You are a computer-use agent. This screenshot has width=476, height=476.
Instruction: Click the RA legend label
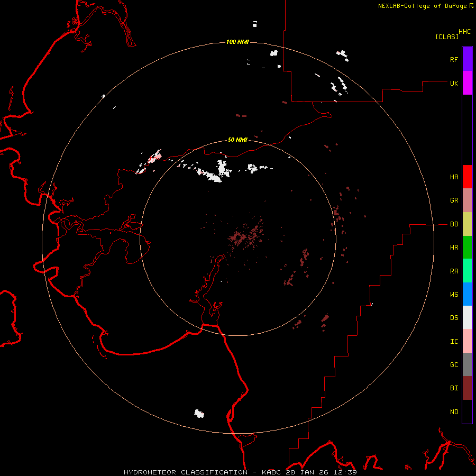pyautogui.click(x=454, y=271)
